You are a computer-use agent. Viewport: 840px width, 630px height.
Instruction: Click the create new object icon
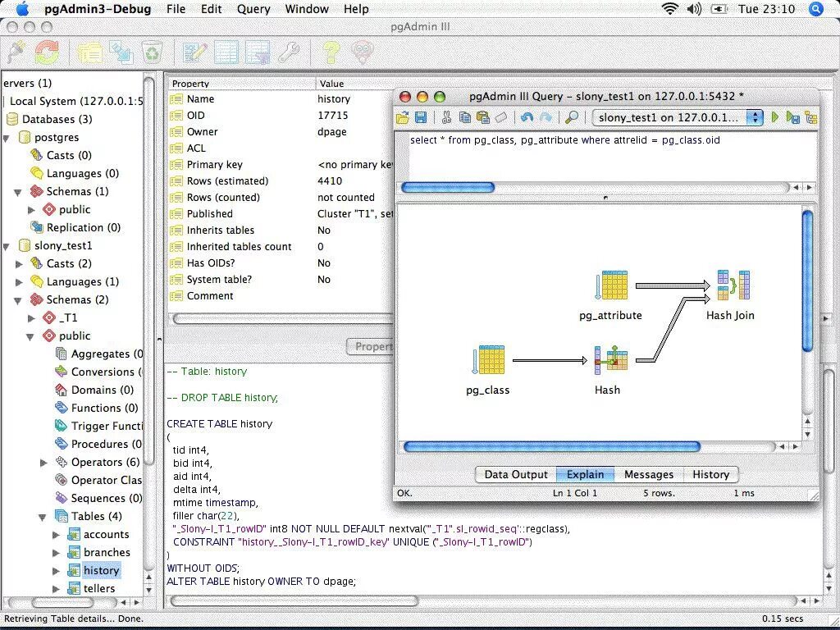tap(121, 52)
